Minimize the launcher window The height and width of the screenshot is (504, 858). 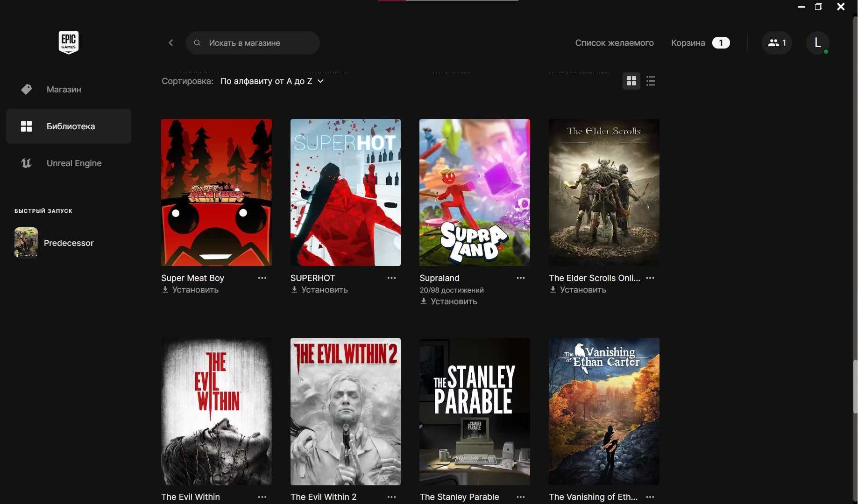coord(801,7)
